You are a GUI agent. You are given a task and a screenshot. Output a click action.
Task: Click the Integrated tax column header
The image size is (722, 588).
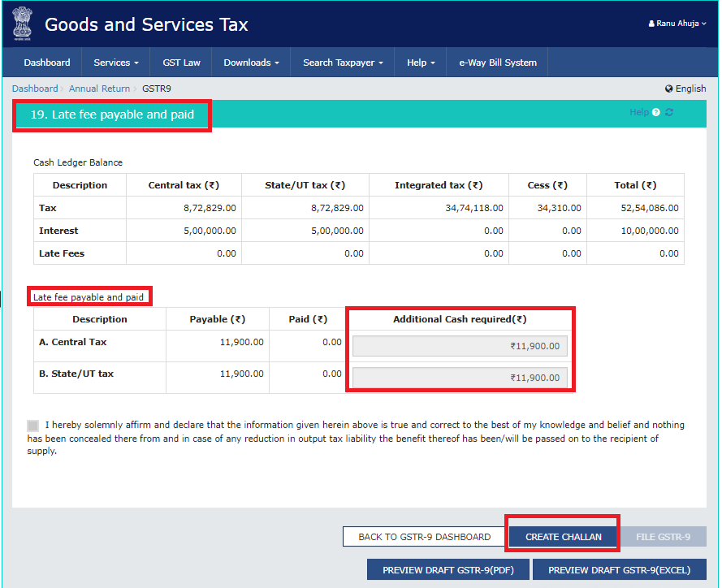pyautogui.click(x=439, y=185)
